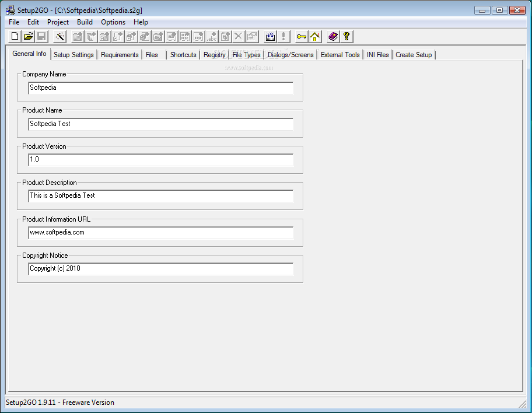
Task: Go to the Create Setup tab
Action: tap(414, 55)
